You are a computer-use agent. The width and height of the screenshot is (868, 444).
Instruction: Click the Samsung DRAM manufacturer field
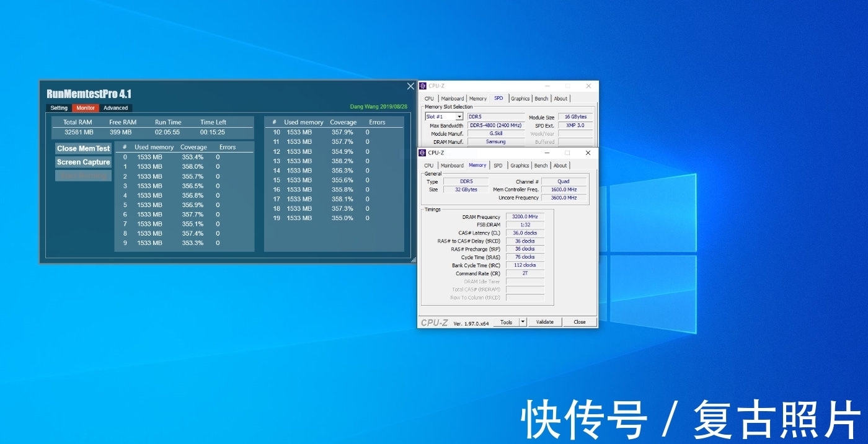(496, 141)
